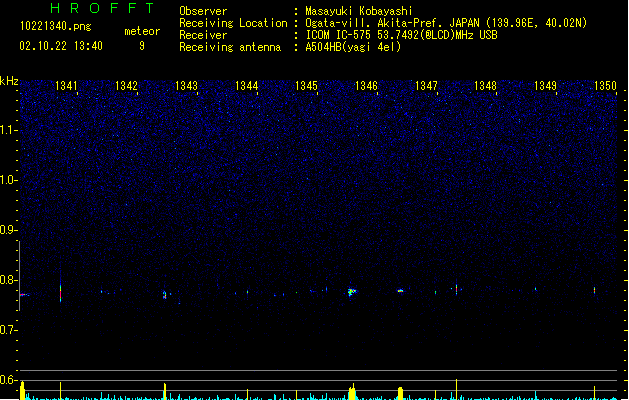Click the 0.8 kHz axis label
This screenshot has width=629, height=400.
[x=8, y=280]
